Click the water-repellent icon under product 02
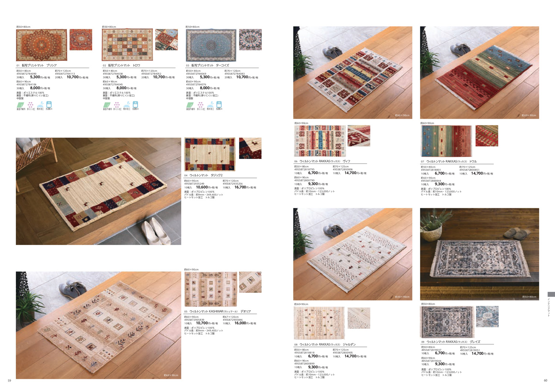 127,105
